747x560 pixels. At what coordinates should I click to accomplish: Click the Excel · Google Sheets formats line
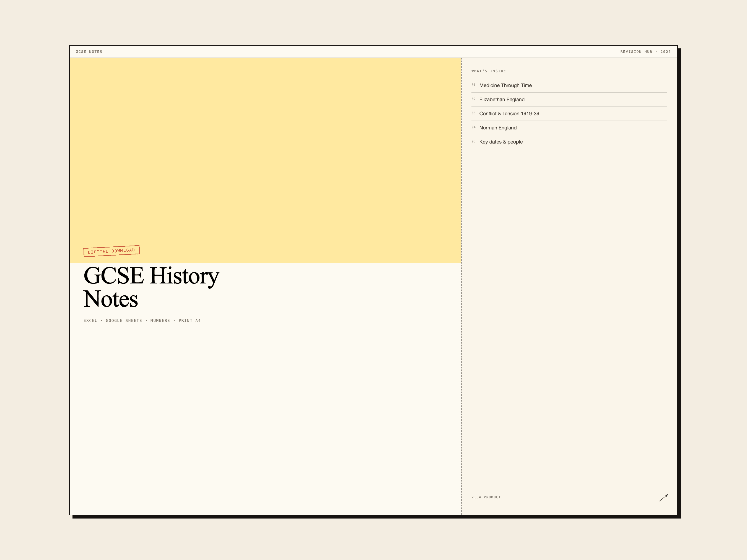pyautogui.click(x=142, y=321)
